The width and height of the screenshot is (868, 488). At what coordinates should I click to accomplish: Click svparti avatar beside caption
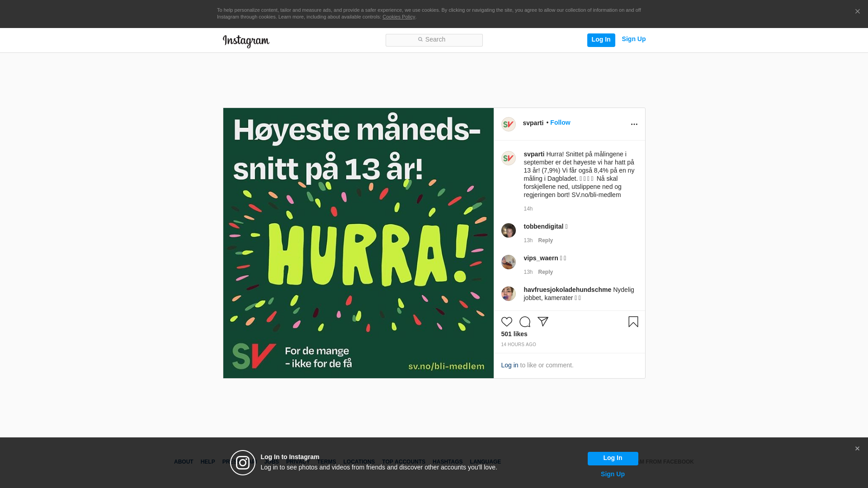click(x=508, y=158)
